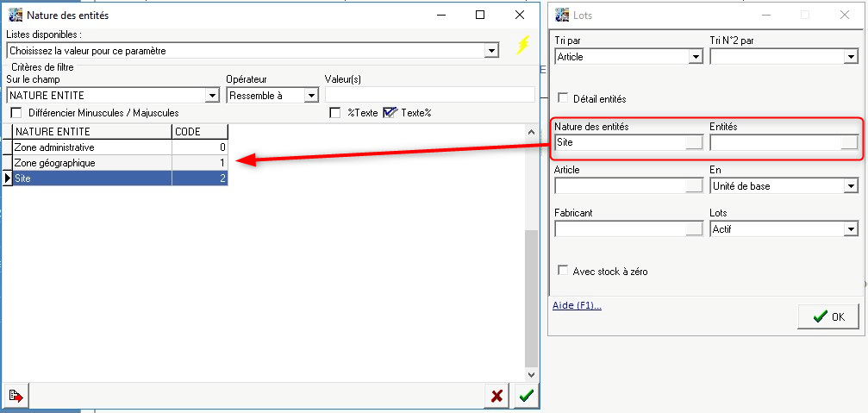Click the red X cancel button
The image size is (868, 413).
(497, 396)
